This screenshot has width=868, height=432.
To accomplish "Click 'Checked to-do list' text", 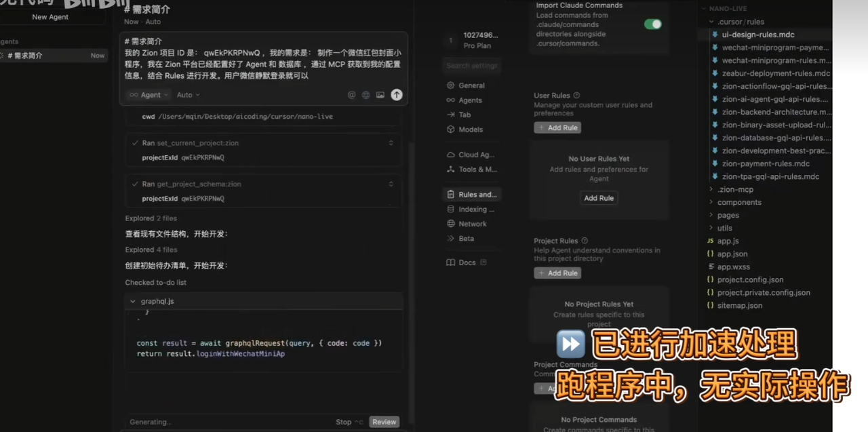I will pyautogui.click(x=155, y=282).
